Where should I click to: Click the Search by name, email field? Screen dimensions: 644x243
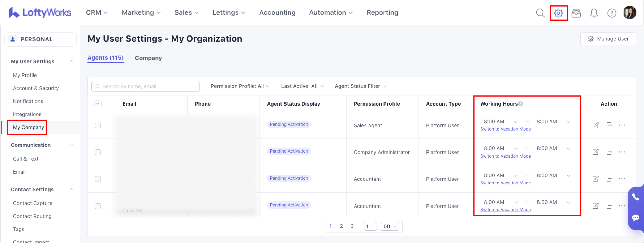point(145,86)
